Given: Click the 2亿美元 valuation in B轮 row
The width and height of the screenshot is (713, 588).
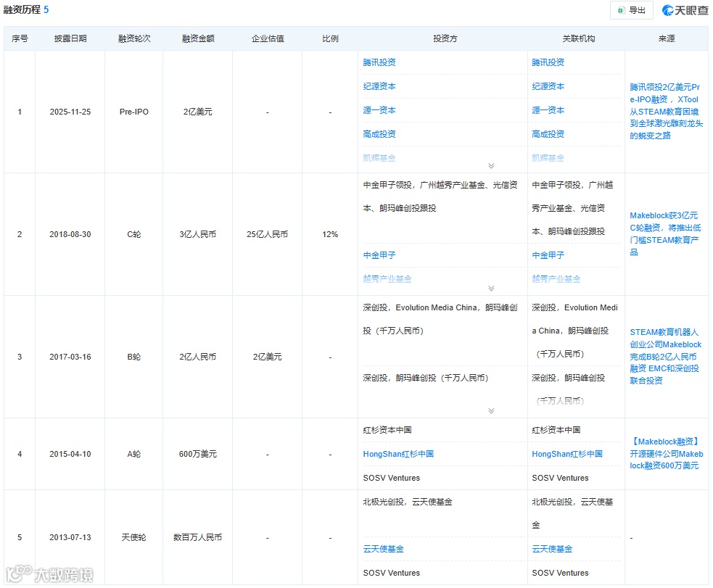Looking at the screenshot, I should point(268,357).
